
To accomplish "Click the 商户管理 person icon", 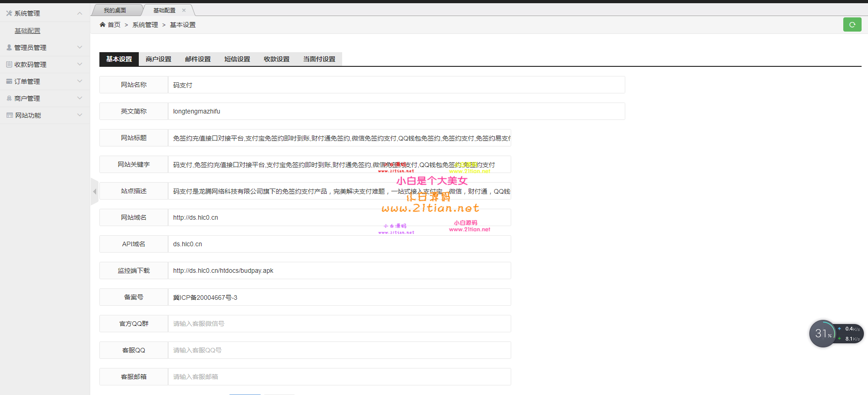I will pos(9,98).
